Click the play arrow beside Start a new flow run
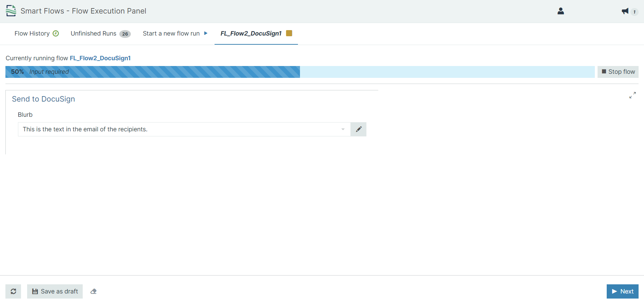This screenshot has width=644, height=306. [206, 33]
